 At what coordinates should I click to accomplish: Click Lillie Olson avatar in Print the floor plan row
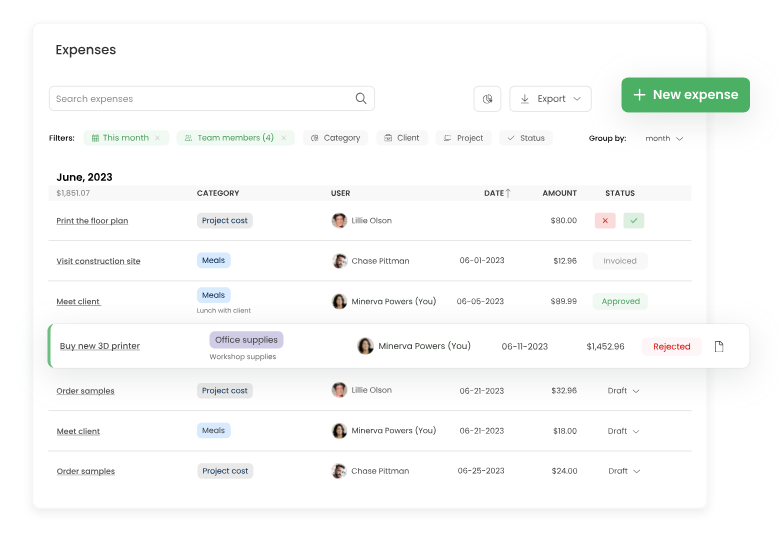coord(339,221)
